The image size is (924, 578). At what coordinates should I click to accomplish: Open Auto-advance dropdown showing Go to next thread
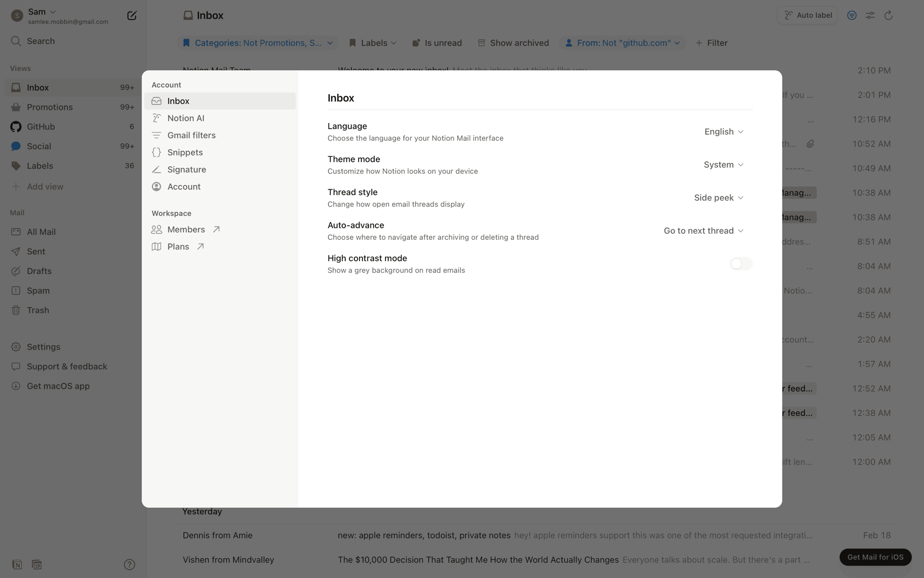(704, 231)
